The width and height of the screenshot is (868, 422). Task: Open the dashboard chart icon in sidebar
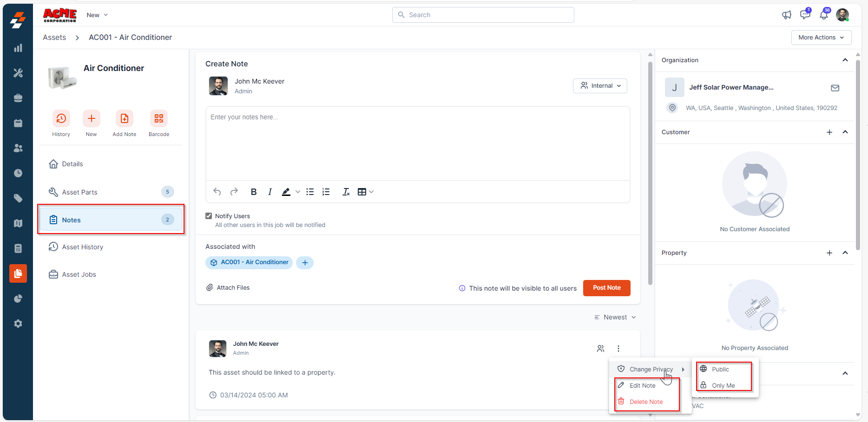point(18,48)
